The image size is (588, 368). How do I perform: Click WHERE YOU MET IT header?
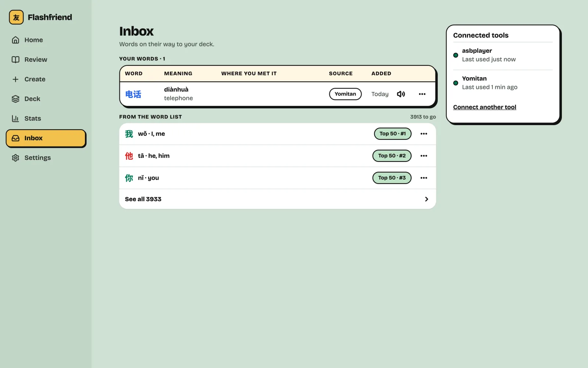[x=249, y=74]
